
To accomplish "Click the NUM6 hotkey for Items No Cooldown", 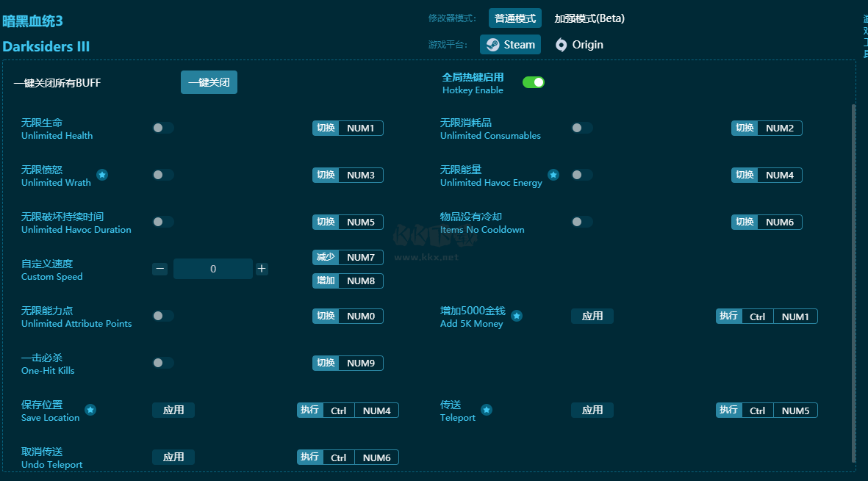I will (x=767, y=223).
